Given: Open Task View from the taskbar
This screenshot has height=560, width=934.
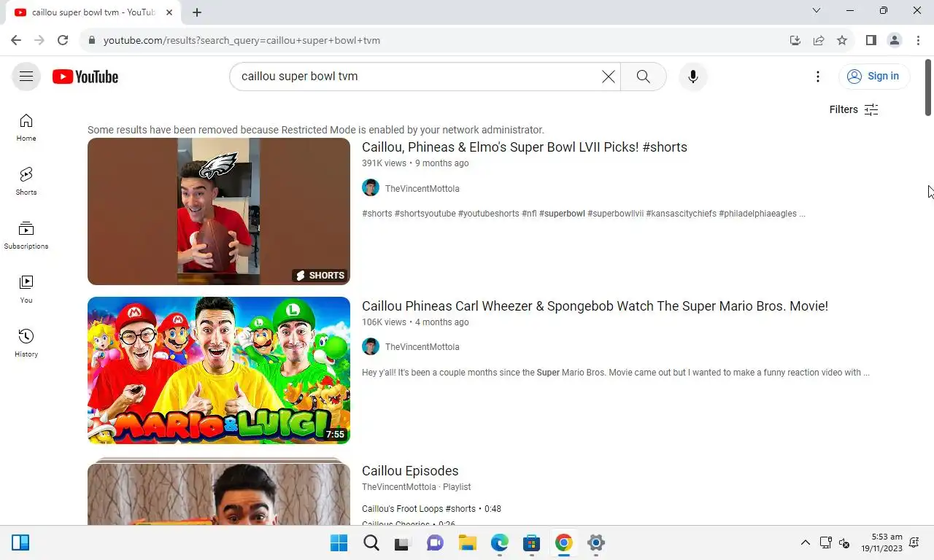Looking at the screenshot, I should pyautogui.click(x=403, y=542).
